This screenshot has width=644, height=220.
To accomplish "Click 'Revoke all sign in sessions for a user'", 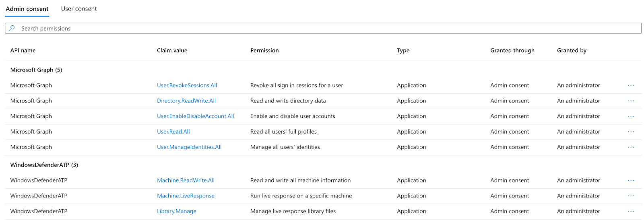I will point(297,85).
